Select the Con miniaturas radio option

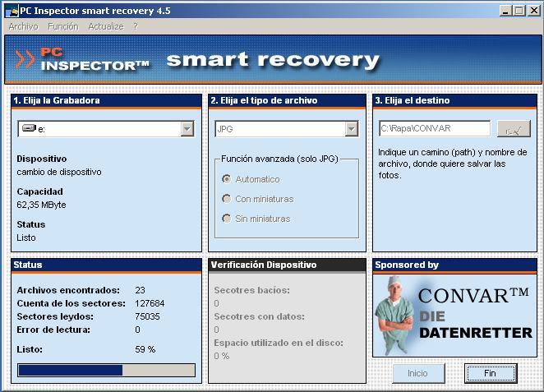coord(227,199)
